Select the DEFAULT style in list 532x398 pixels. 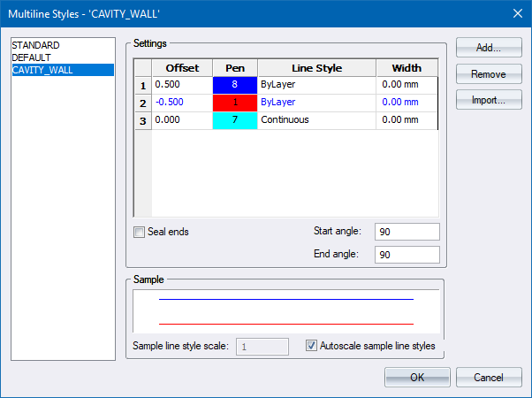(x=32, y=57)
